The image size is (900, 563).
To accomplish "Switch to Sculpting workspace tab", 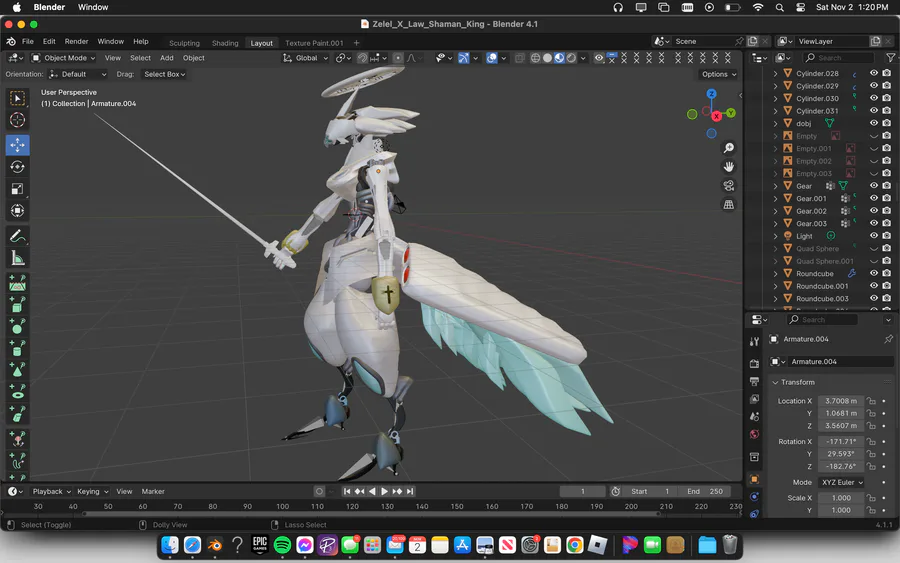I will coord(184,43).
